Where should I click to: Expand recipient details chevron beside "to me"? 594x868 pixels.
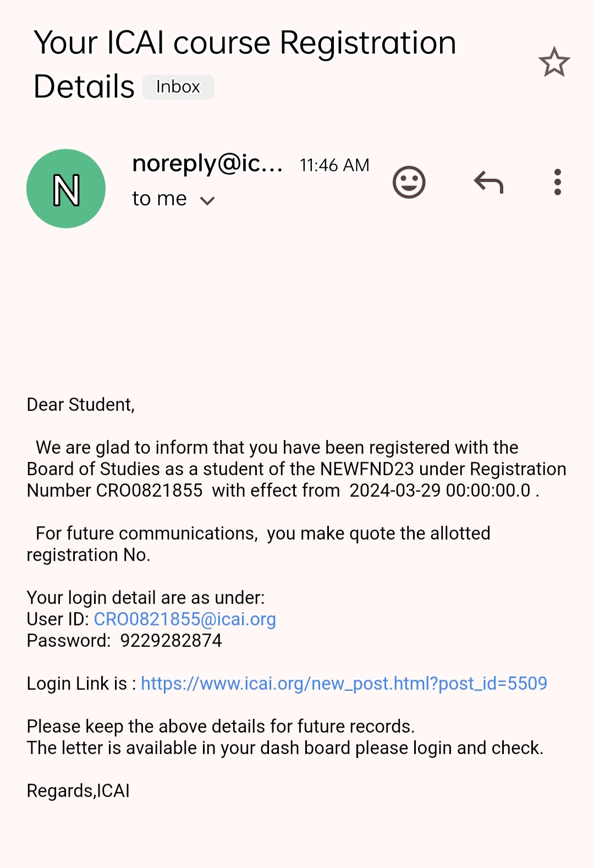pos(207,201)
